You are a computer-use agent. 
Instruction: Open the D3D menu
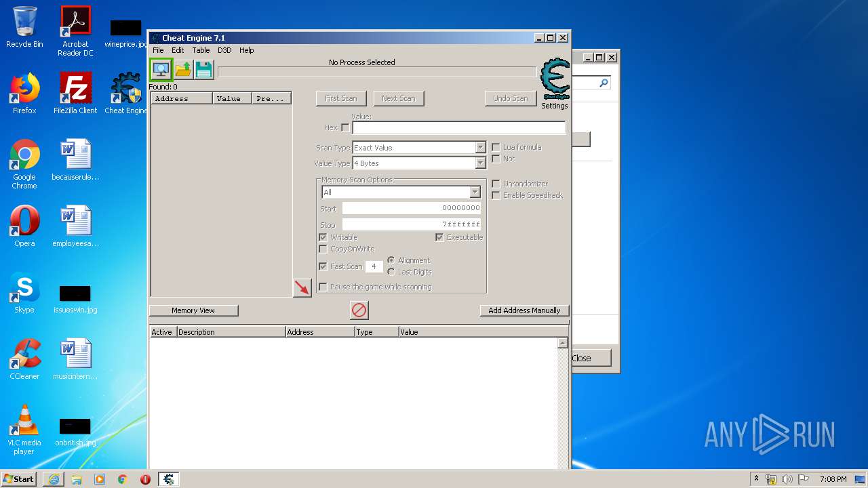(x=224, y=50)
